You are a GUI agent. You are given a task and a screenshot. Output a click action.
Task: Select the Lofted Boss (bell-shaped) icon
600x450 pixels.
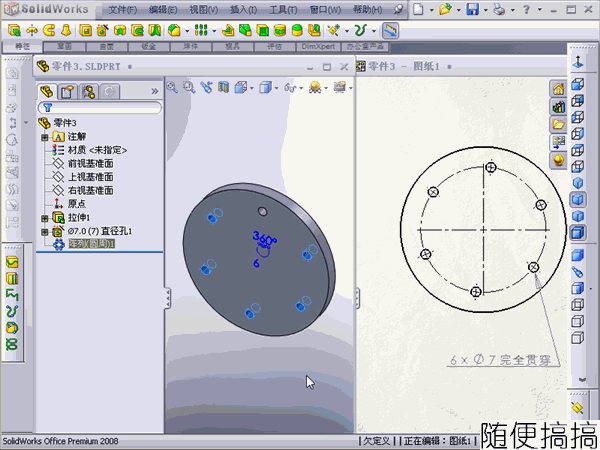66,30
